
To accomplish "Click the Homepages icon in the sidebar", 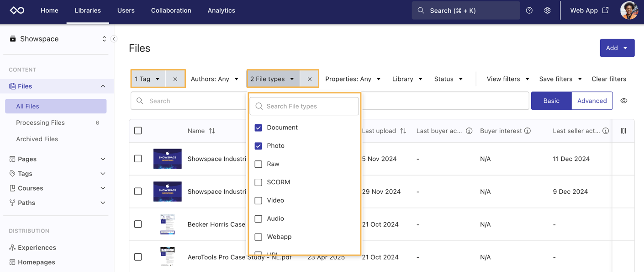I will pos(12,262).
